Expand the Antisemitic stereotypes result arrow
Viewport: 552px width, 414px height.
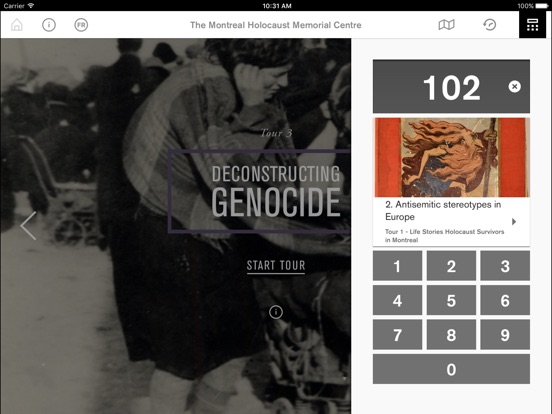[514, 221]
